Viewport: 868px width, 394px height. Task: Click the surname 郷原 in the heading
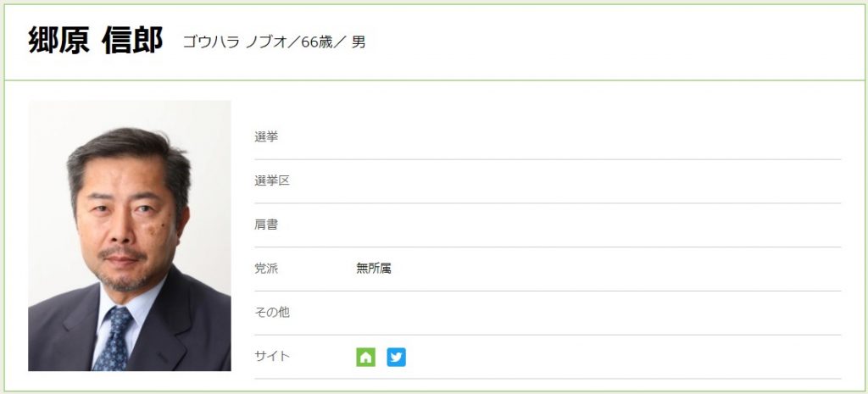click(58, 41)
